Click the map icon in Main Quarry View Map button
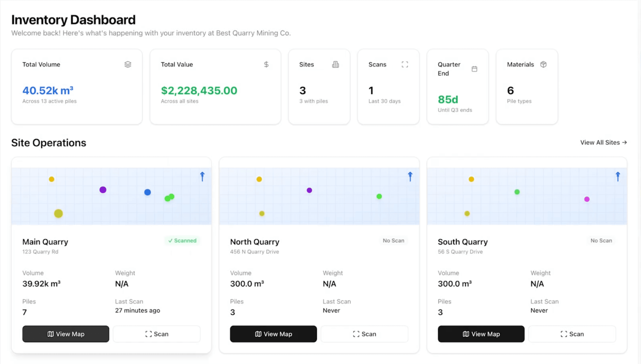The width and height of the screenshot is (641, 364). [x=51, y=334]
